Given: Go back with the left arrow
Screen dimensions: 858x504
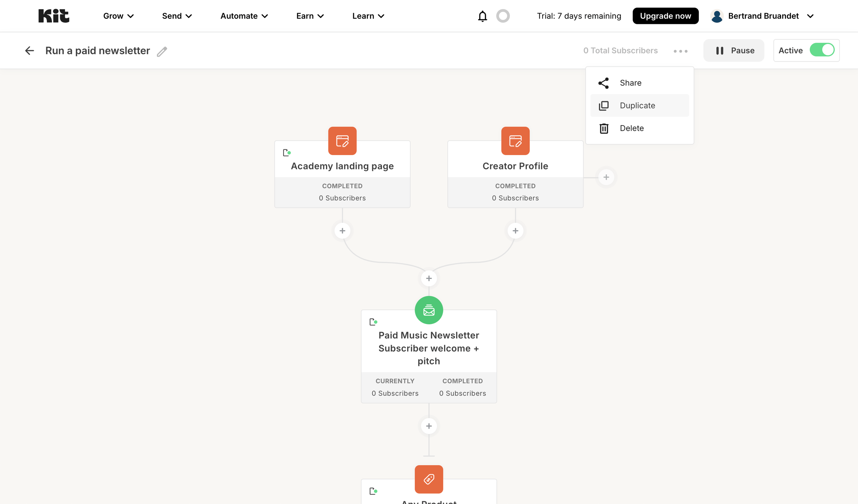Looking at the screenshot, I should pyautogui.click(x=29, y=51).
